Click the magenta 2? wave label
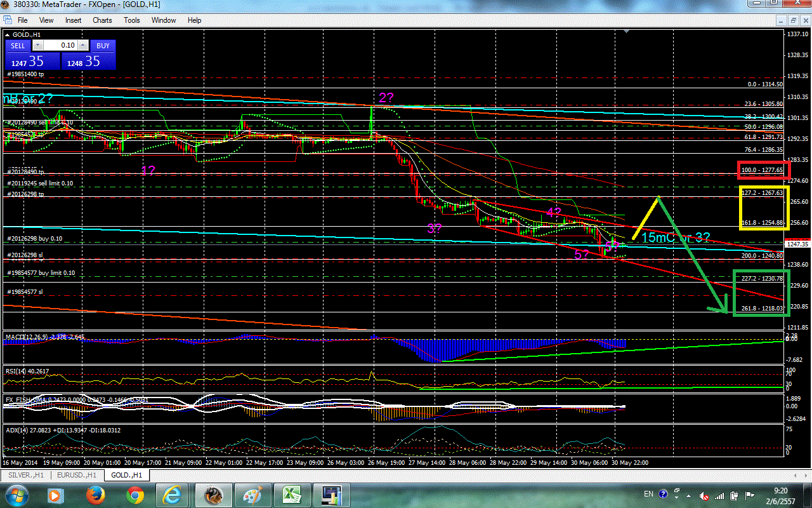 click(x=386, y=98)
